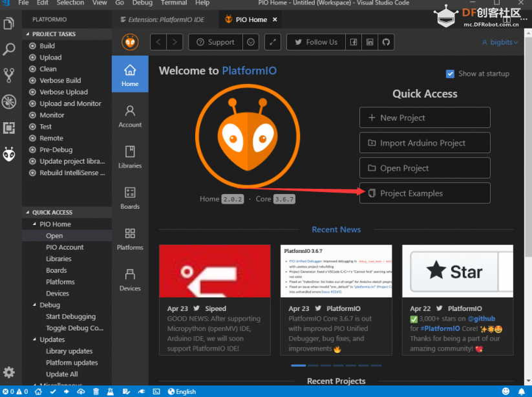Click the smiley feedback icon
532x397 pixels.
click(251, 42)
